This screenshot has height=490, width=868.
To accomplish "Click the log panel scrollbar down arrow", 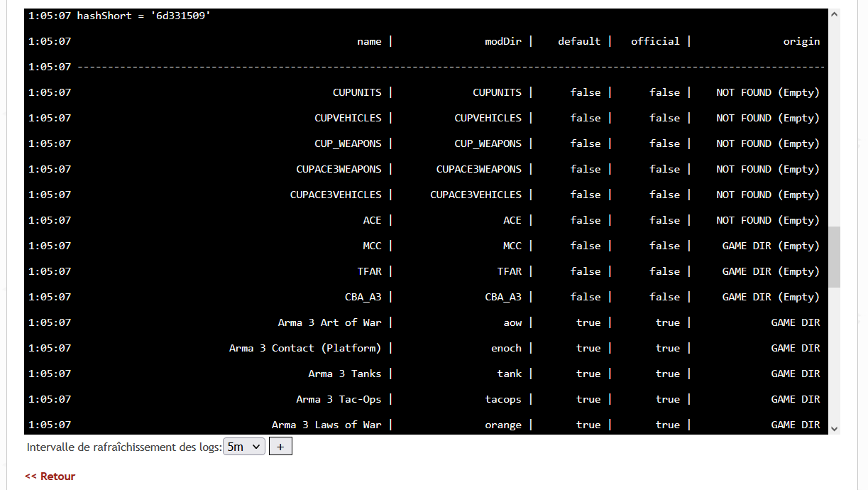I will click(x=835, y=428).
